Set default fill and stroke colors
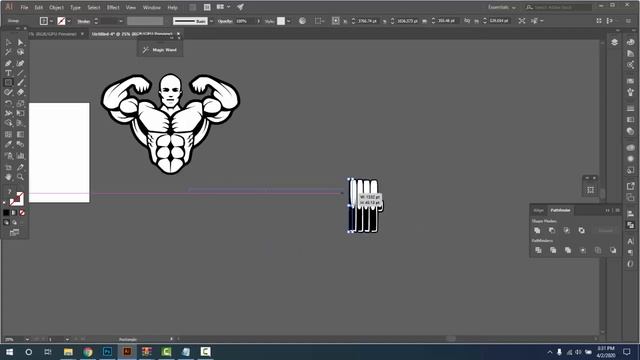The height and width of the screenshot is (360, 640). (x=4, y=202)
